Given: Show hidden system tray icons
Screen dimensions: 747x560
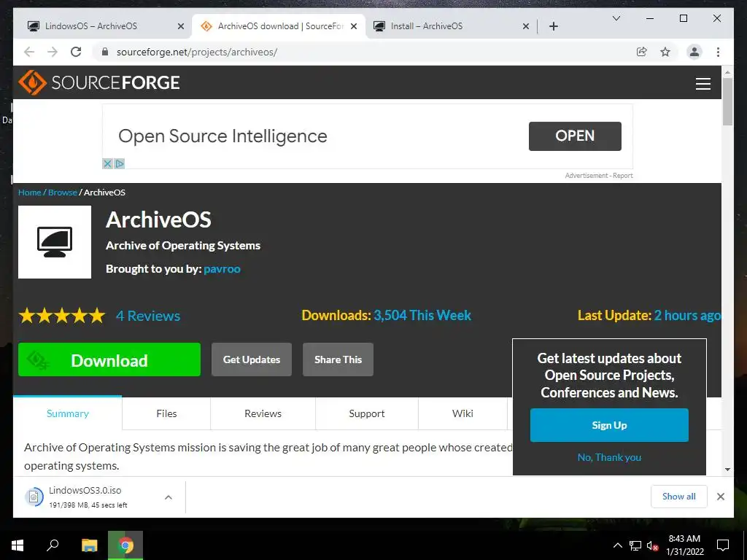Looking at the screenshot, I should (617, 545).
